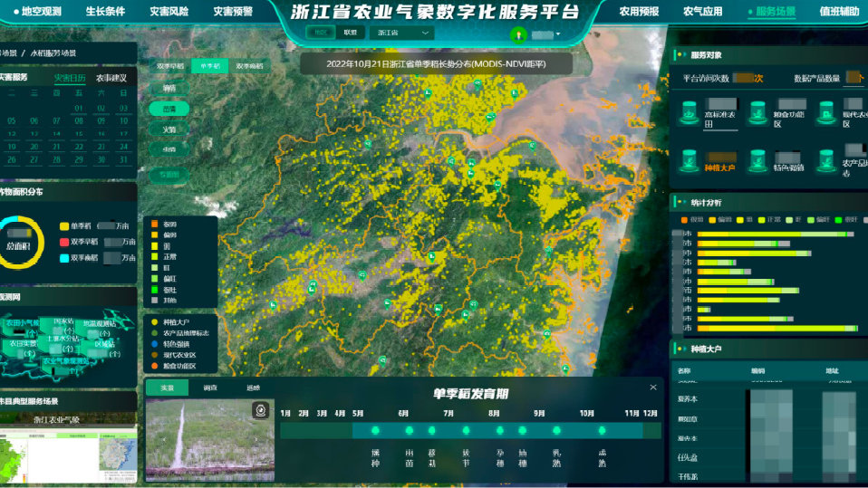Click the 播种 marker on growth timeline
The height and width of the screenshot is (488, 868).
coord(374,431)
